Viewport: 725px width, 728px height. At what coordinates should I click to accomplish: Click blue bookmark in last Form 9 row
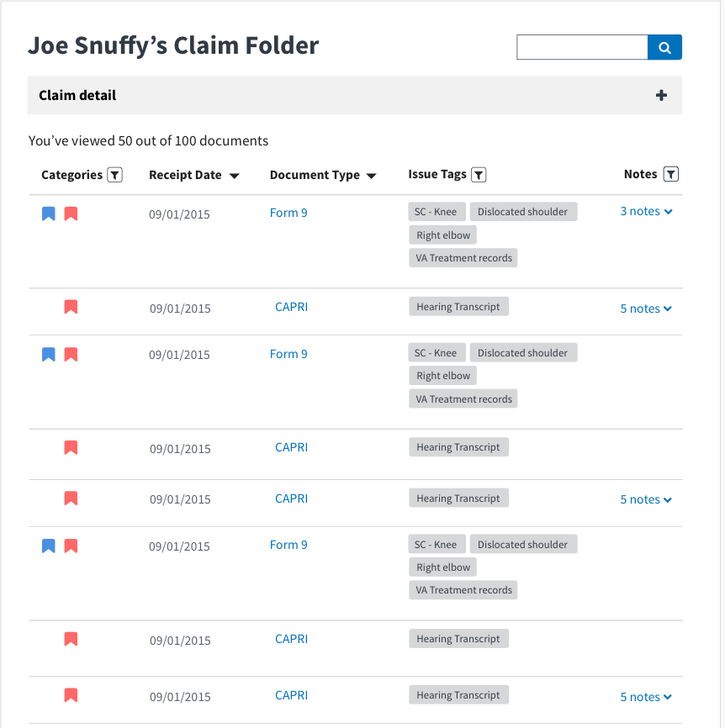click(x=49, y=546)
